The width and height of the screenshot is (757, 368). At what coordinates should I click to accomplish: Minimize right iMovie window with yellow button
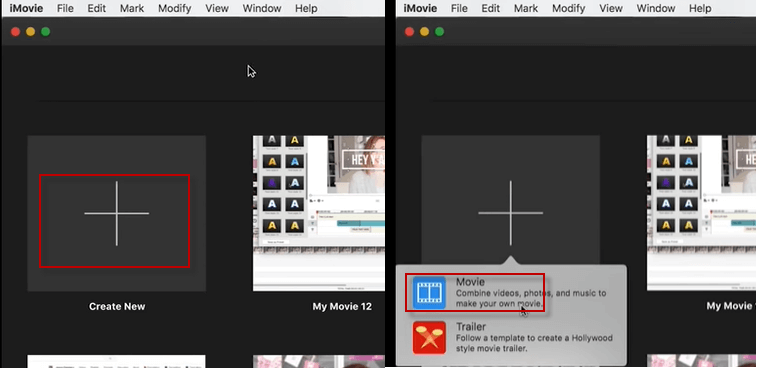point(424,32)
